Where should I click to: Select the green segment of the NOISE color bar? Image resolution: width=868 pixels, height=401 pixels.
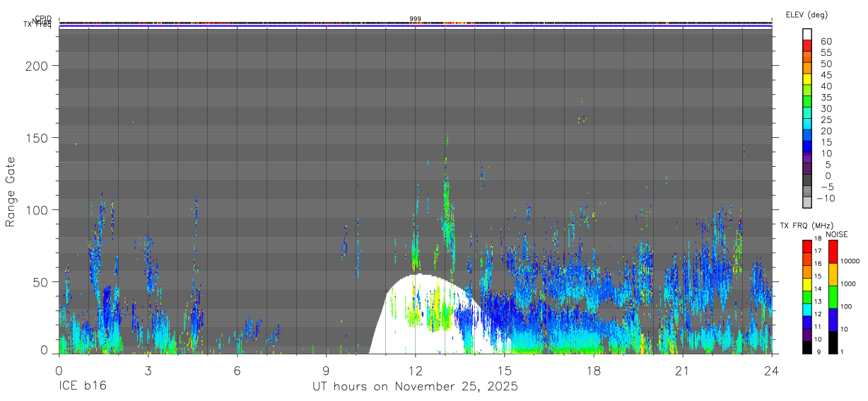pyautogui.click(x=833, y=296)
